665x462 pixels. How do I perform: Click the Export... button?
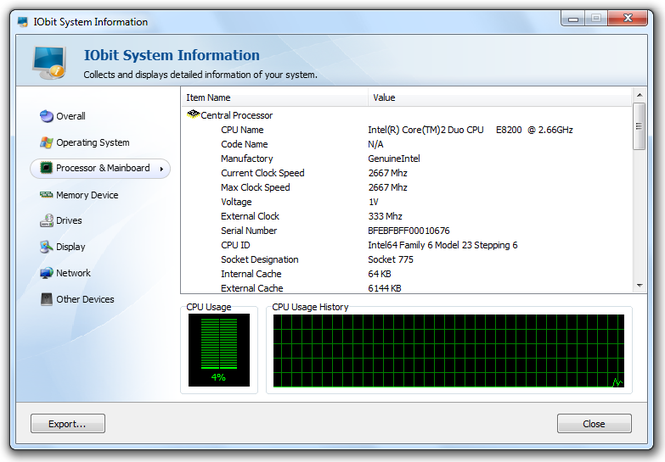(x=67, y=423)
